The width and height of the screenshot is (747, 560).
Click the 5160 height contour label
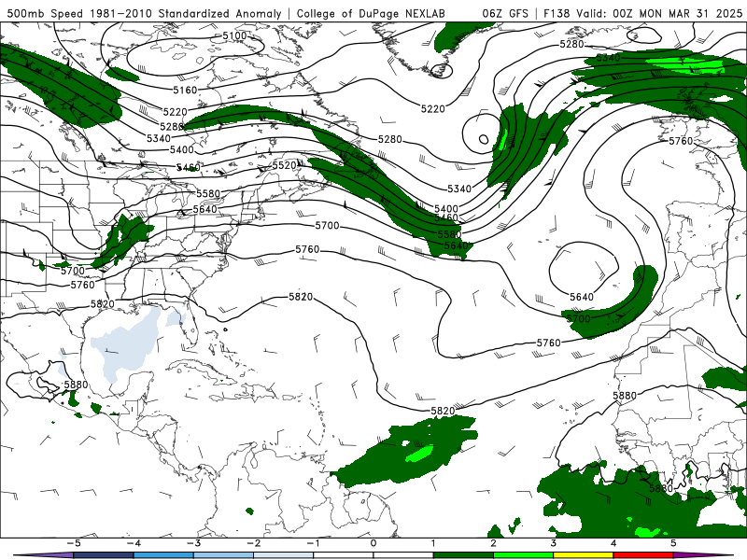(x=185, y=90)
